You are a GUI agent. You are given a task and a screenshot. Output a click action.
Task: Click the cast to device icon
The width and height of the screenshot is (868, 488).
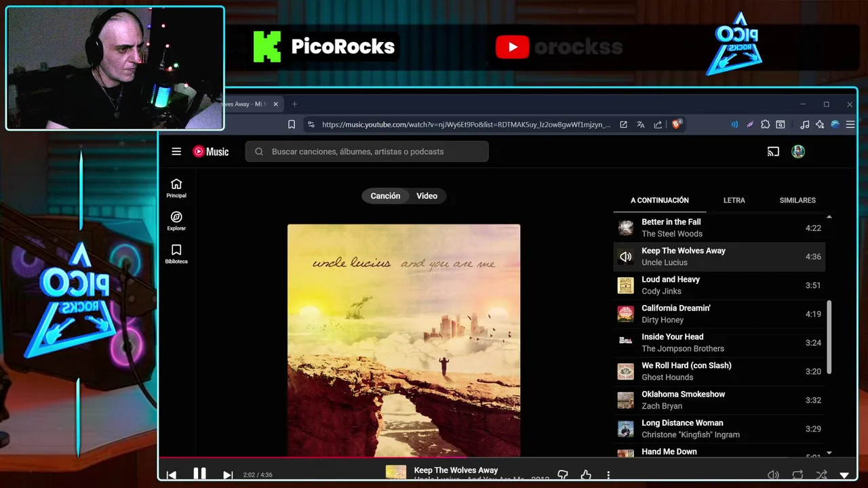(773, 152)
